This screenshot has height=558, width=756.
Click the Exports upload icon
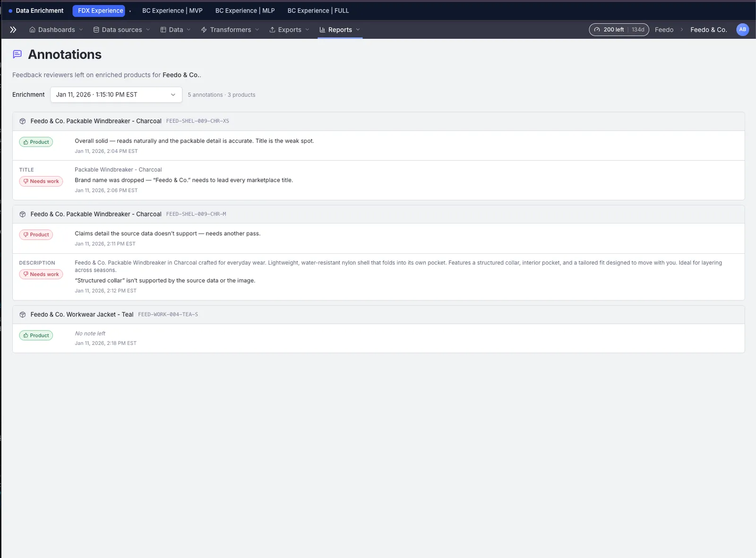coord(272,29)
